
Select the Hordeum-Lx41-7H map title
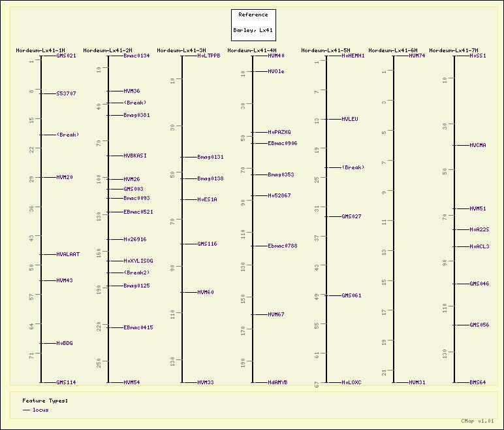point(454,50)
